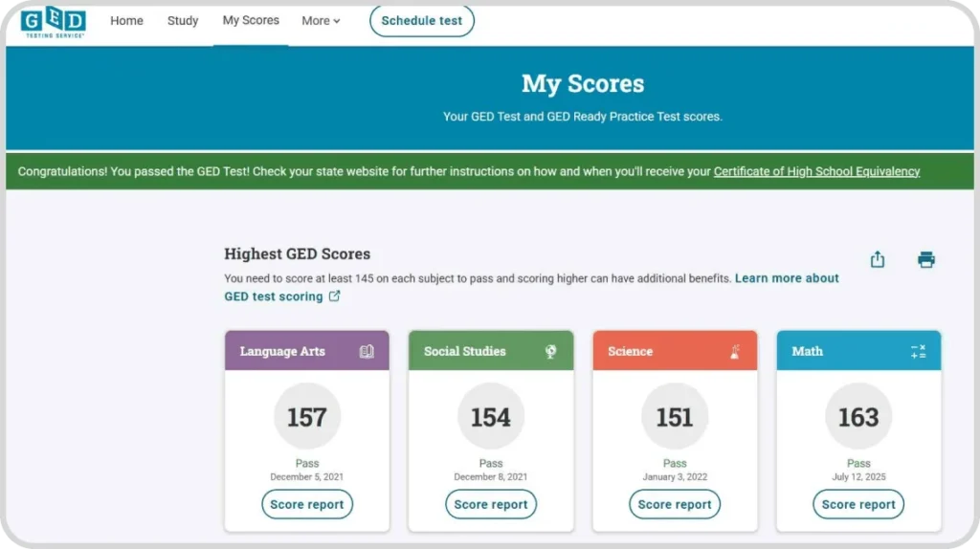The width and height of the screenshot is (980, 549).
Task: Click the Math card header
Action: pos(858,351)
